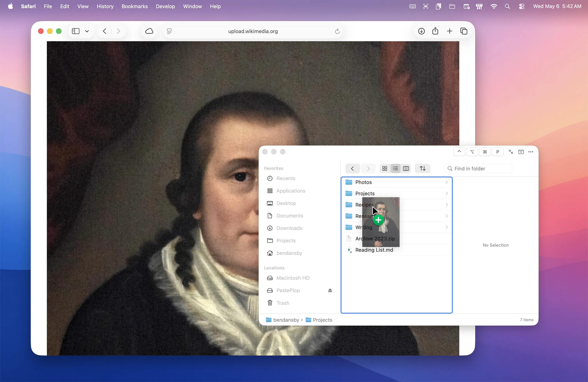
Task: Switch to icon grid view
Action: tap(385, 168)
